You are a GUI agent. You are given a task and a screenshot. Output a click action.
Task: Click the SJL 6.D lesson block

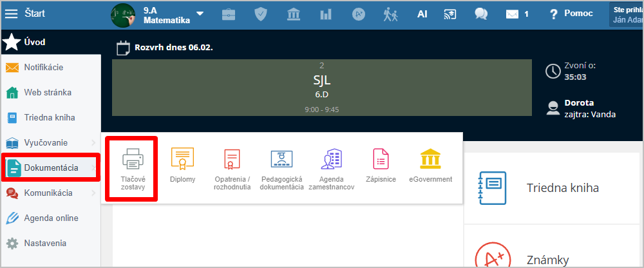click(321, 88)
